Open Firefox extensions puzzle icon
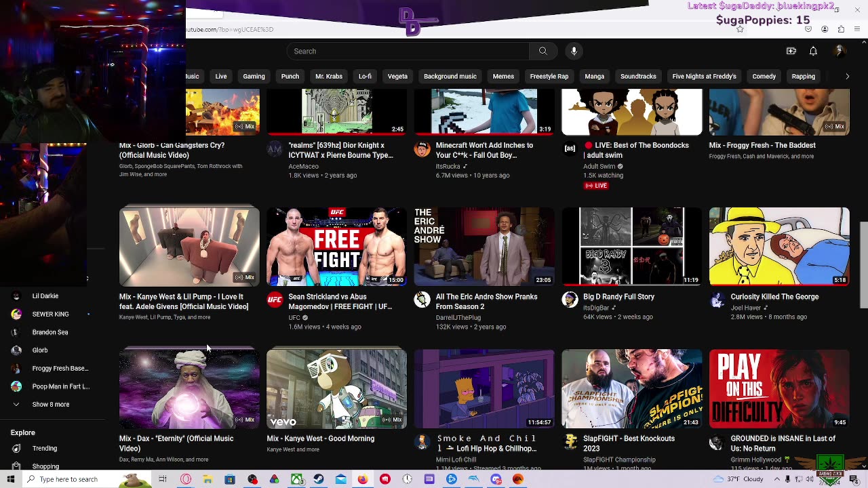 [841, 29]
